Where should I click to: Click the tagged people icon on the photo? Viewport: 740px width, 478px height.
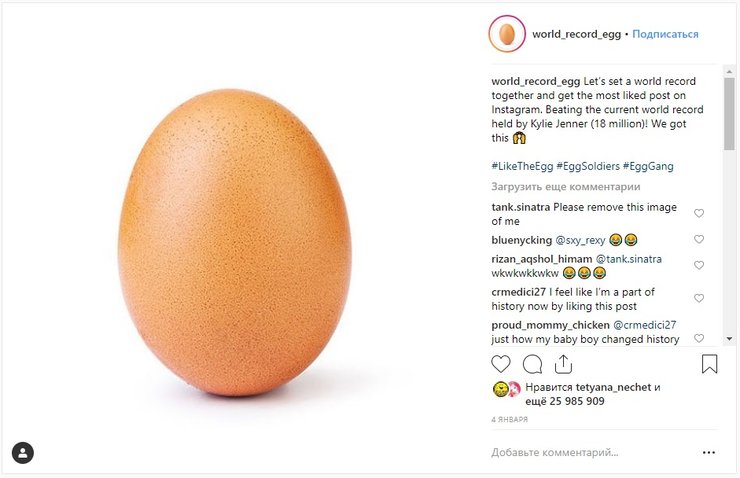tap(23, 453)
